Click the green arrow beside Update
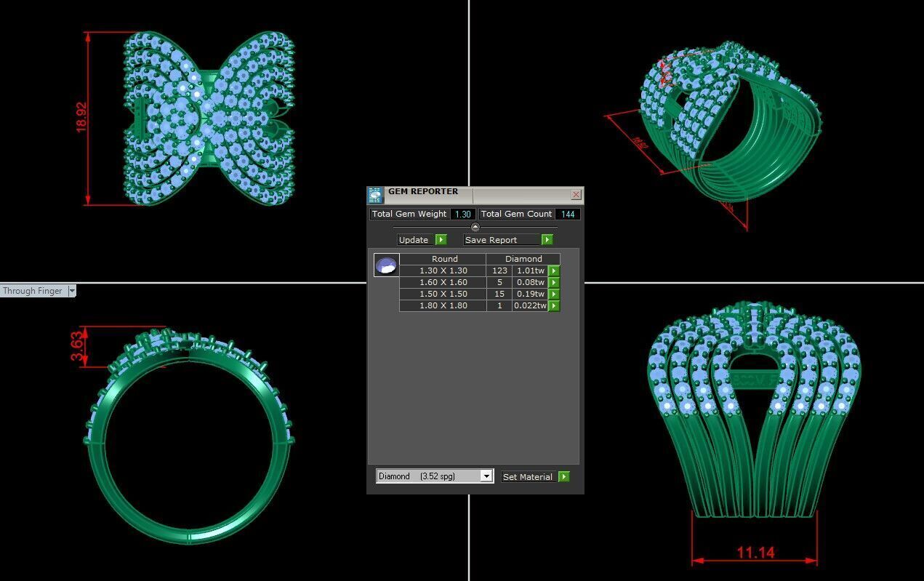924x581 pixels. click(441, 240)
